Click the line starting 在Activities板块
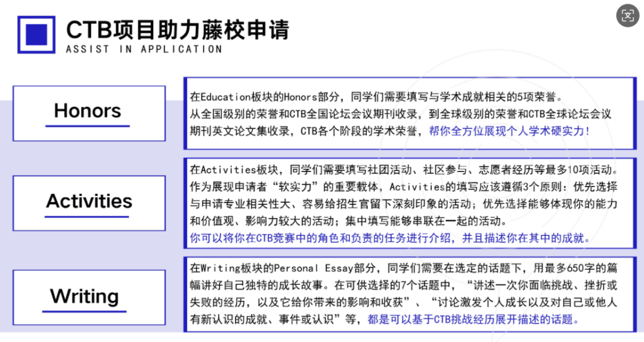Screen dimensions: 644x342 click(x=404, y=170)
